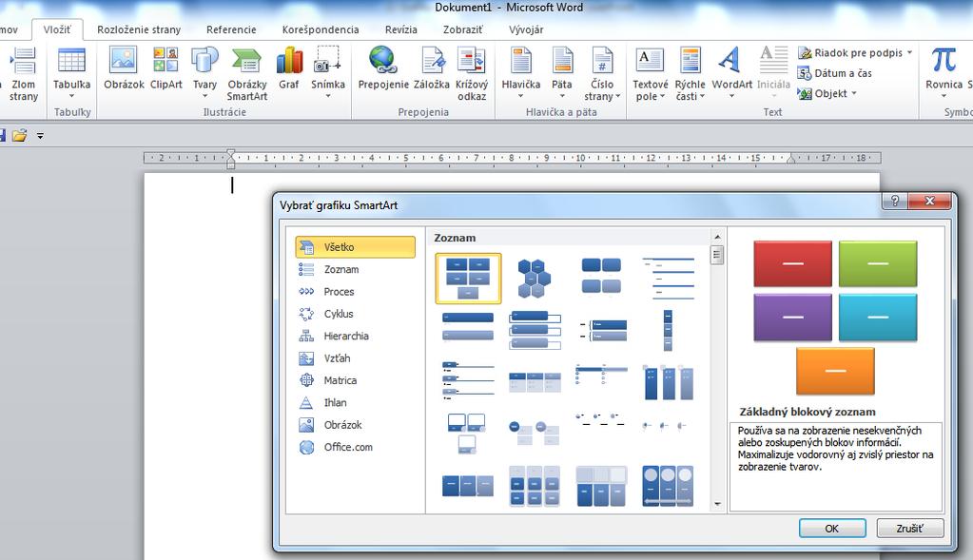Open the Revízia tab
This screenshot has height=560, width=973.
coord(400,29)
